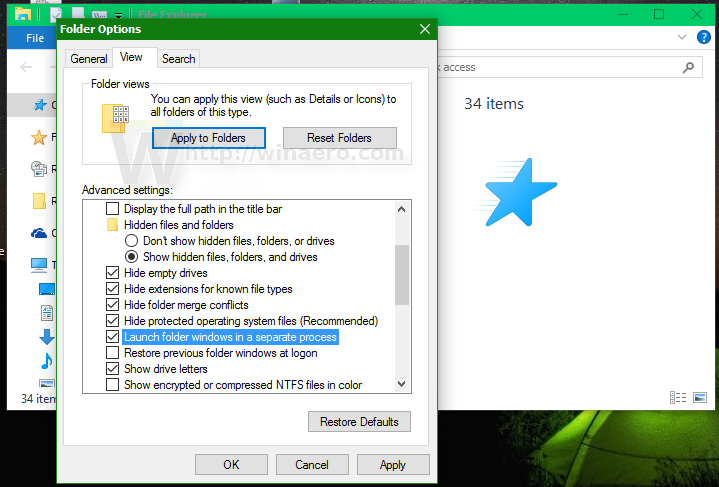Switch to the General tab
This screenshot has height=487, width=719.
tap(89, 59)
